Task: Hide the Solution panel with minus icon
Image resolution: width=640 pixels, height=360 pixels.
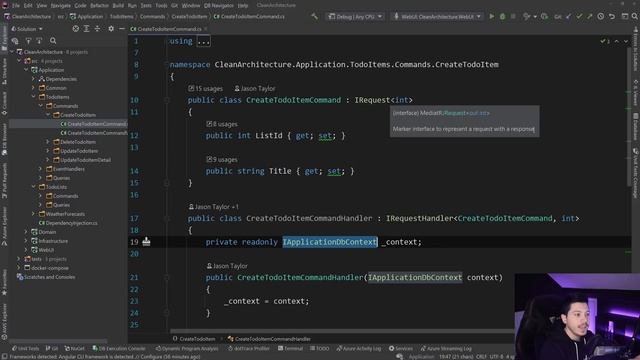Action: point(122,29)
